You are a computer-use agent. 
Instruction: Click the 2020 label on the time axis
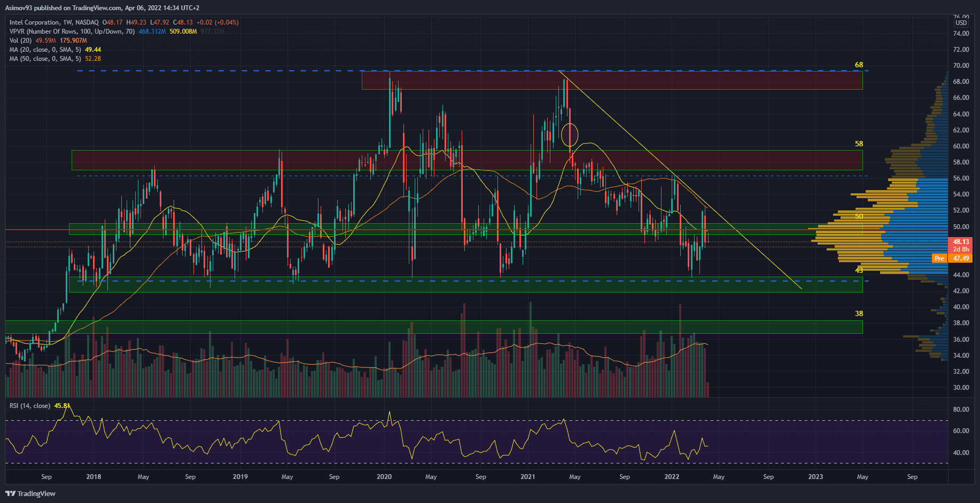pos(384,477)
